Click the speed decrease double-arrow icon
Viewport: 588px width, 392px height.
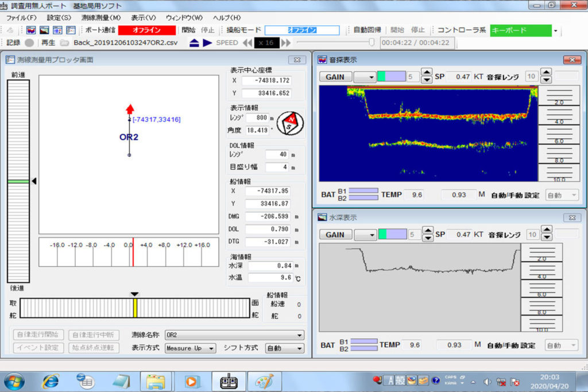pyautogui.click(x=247, y=42)
